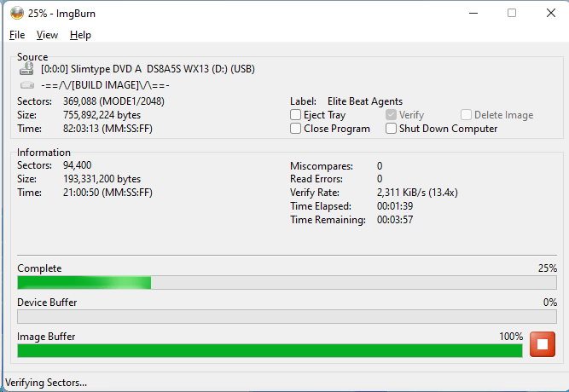Click Time Elapsed 00:01:39 value
Viewport: 569px width, 392px height.
point(395,206)
